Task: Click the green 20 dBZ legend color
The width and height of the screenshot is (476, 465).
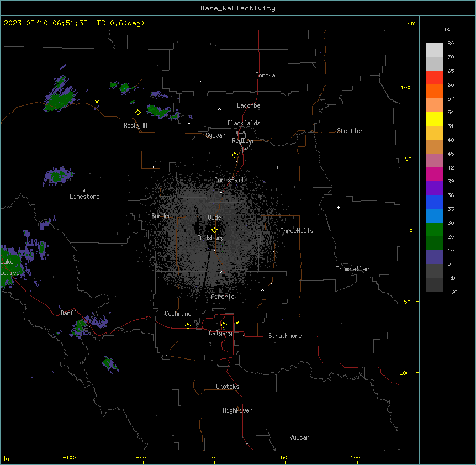Action: (434, 230)
